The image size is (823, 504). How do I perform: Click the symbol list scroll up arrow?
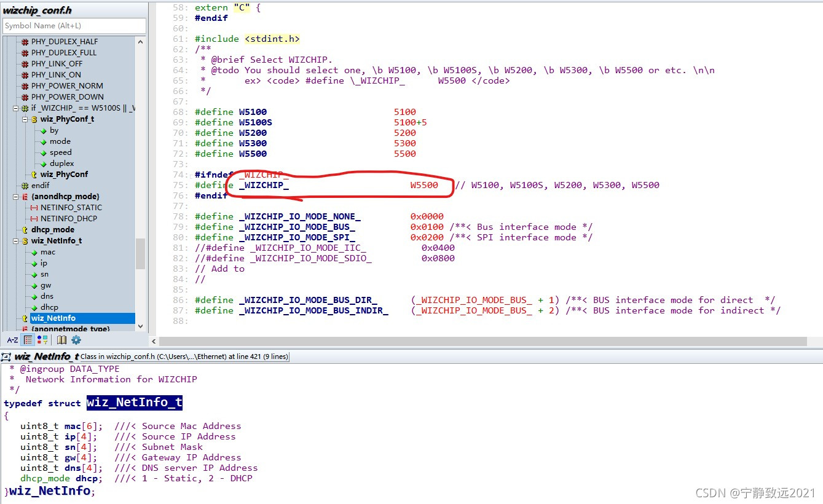[x=140, y=42]
